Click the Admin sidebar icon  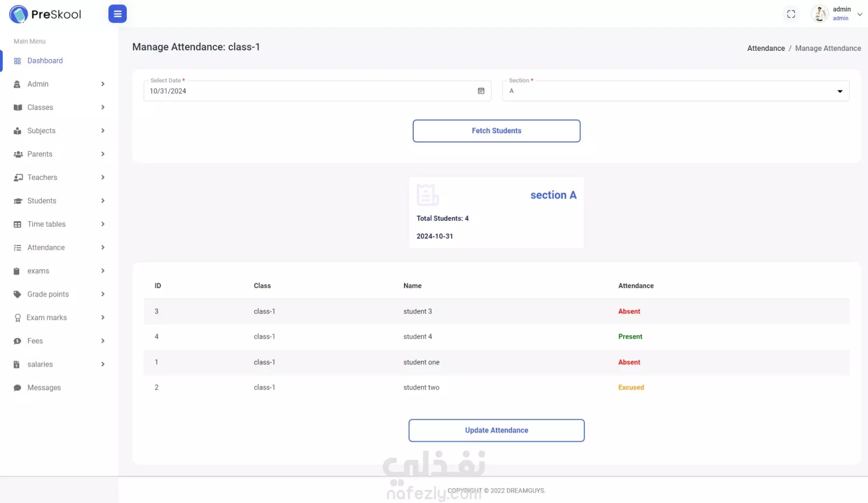17,84
